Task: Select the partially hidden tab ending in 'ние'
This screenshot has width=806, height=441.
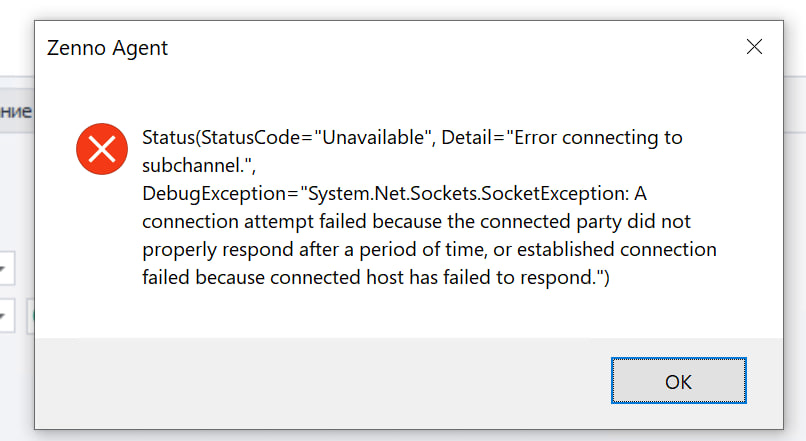Action: click(x=16, y=112)
